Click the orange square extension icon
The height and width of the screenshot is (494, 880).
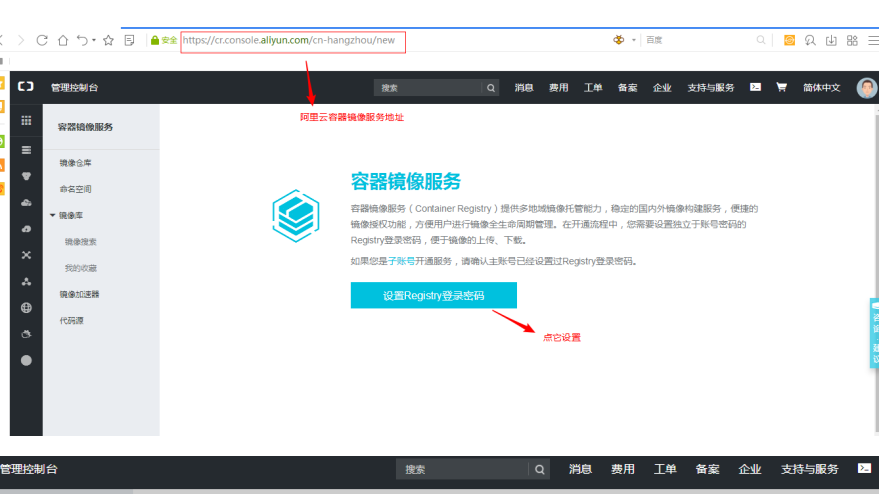(789, 40)
